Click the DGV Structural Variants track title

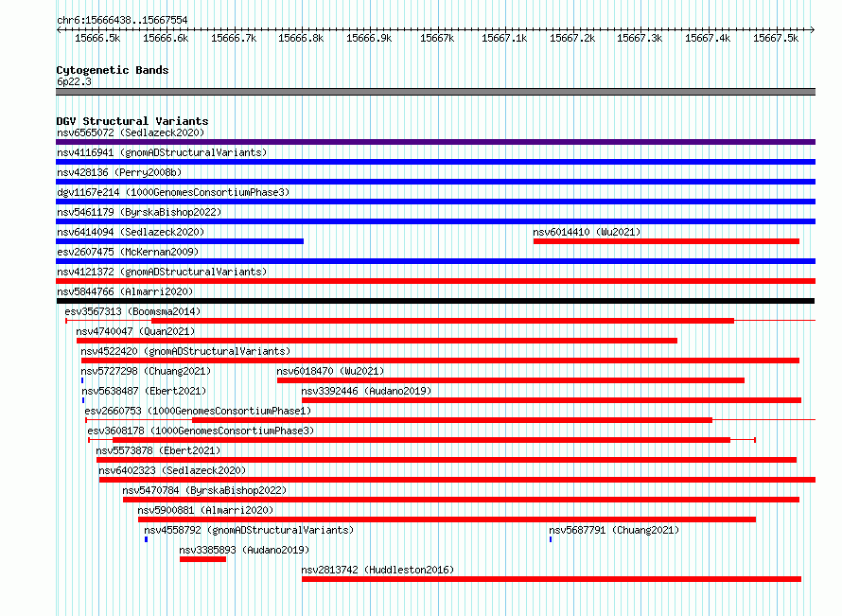click(x=132, y=121)
